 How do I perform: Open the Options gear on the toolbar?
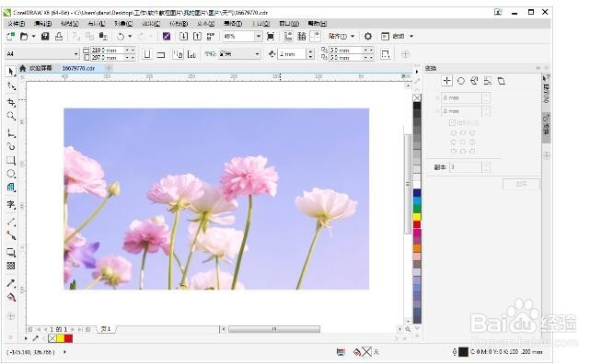[x=368, y=37]
